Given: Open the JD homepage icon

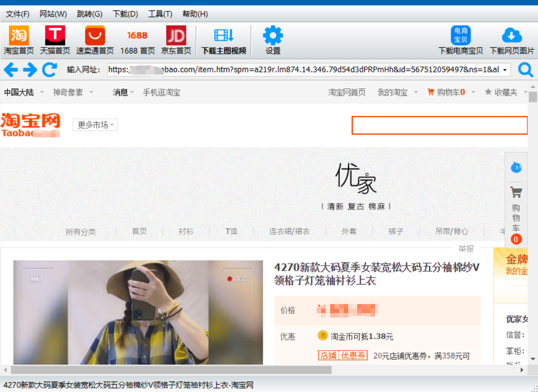Looking at the screenshot, I should [x=176, y=36].
